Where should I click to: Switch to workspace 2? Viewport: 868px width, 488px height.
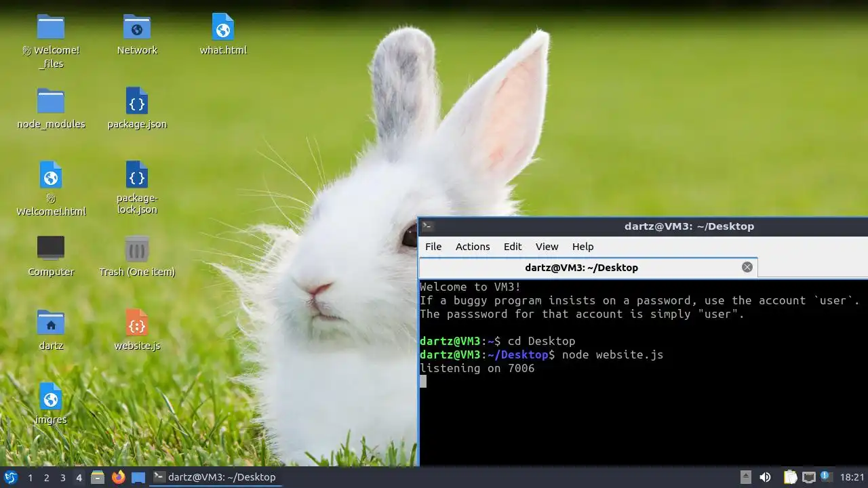[47, 478]
